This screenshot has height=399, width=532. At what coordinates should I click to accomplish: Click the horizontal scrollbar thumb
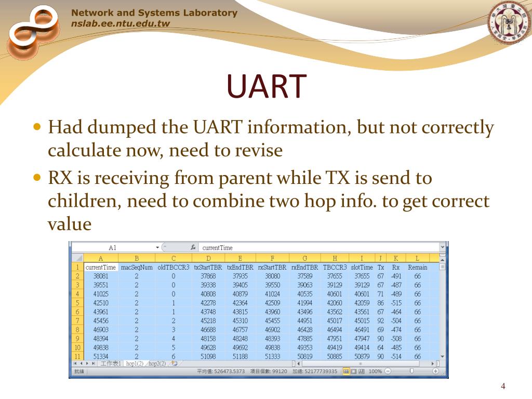click(361, 363)
